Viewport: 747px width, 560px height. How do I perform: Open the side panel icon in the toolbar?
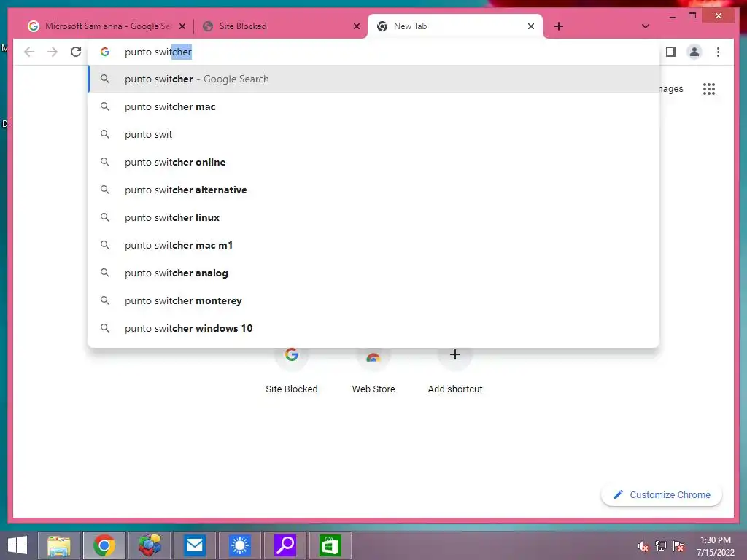(x=671, y=52)
